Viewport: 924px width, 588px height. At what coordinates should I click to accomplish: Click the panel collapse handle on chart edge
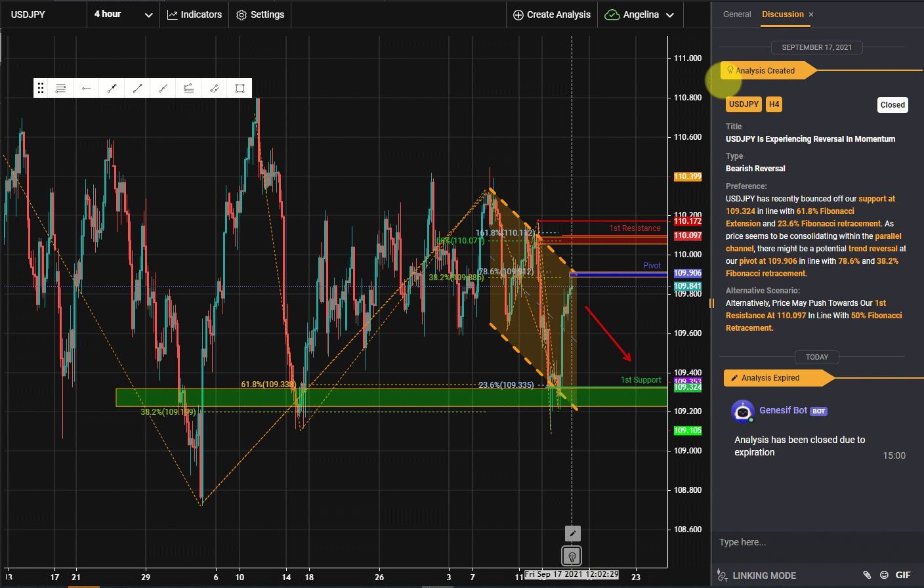(x=711, y=303)
